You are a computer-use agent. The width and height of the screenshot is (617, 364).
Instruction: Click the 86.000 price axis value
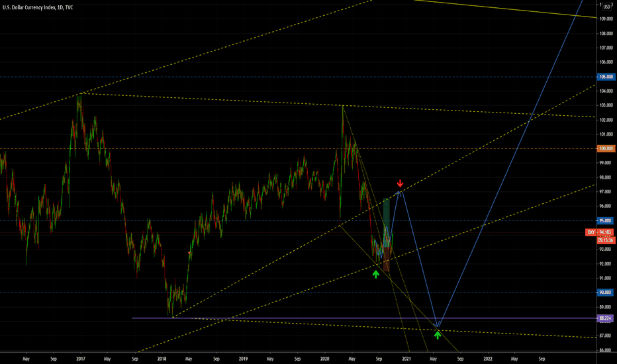point(606,350)
